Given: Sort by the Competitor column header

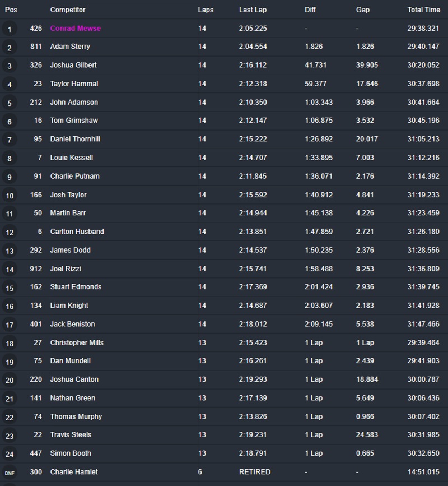Looking at the screenshot, I should (68, 10).
